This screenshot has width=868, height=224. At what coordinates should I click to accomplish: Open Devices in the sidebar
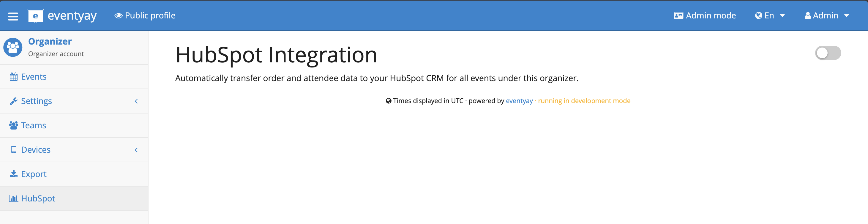click(74, 149)
